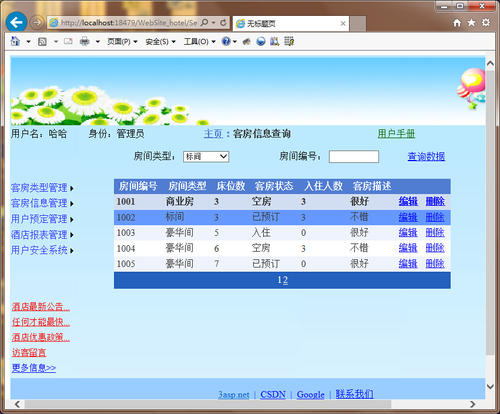Click 删除 for room 1003
Viewport: 500px width, 414px height.
(435, 233)
